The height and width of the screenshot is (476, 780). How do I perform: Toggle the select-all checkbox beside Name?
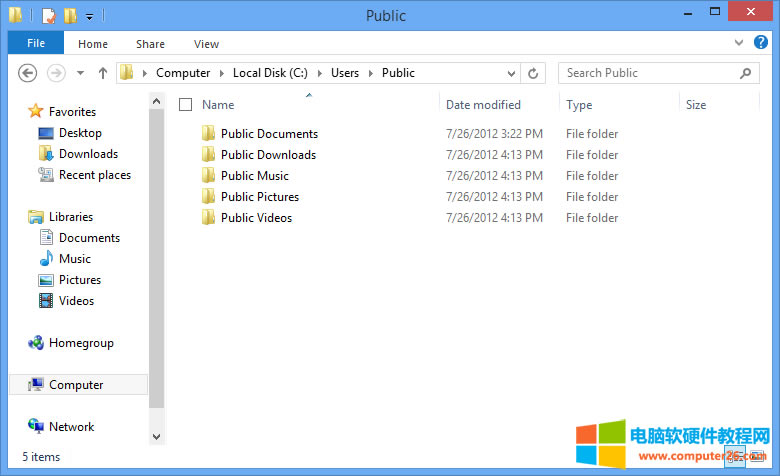click(x=185, y=105)
